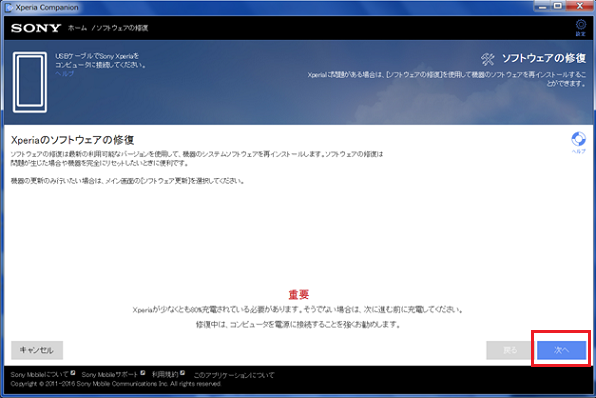Click the 次へ button
This screenshot has height=398, width=596.
[561, 350]
